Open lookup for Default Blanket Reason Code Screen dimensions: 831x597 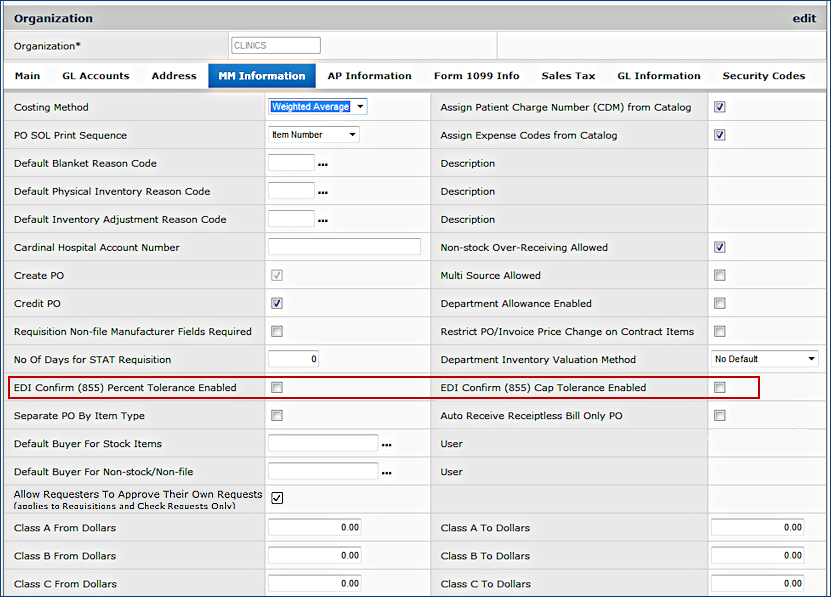[323, 164]
